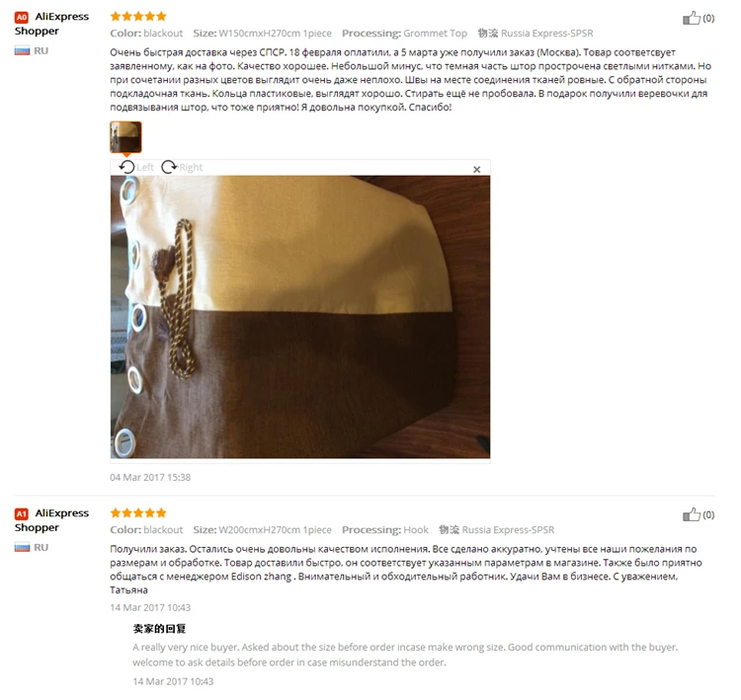The height and width of the screenshot is (700, 741).
Task: Click the large enlarged curtain photo
Action: point(300,317)
